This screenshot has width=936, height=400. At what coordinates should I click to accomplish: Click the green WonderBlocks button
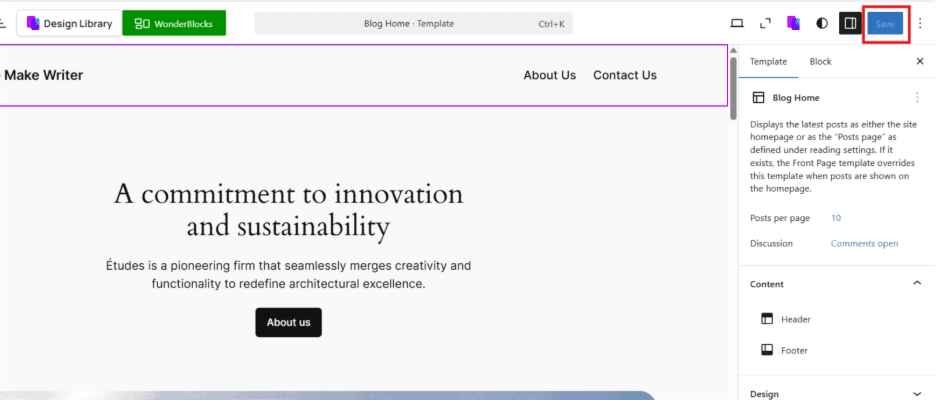tap(174, 23)
